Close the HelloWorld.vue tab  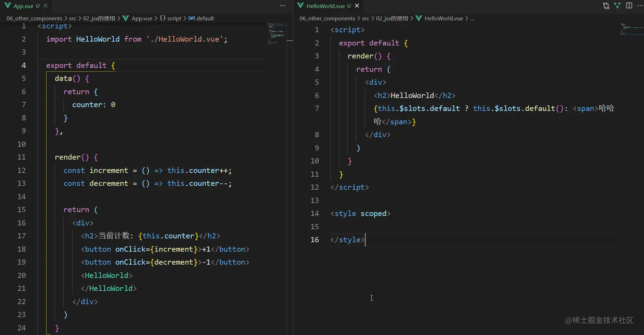357,6
